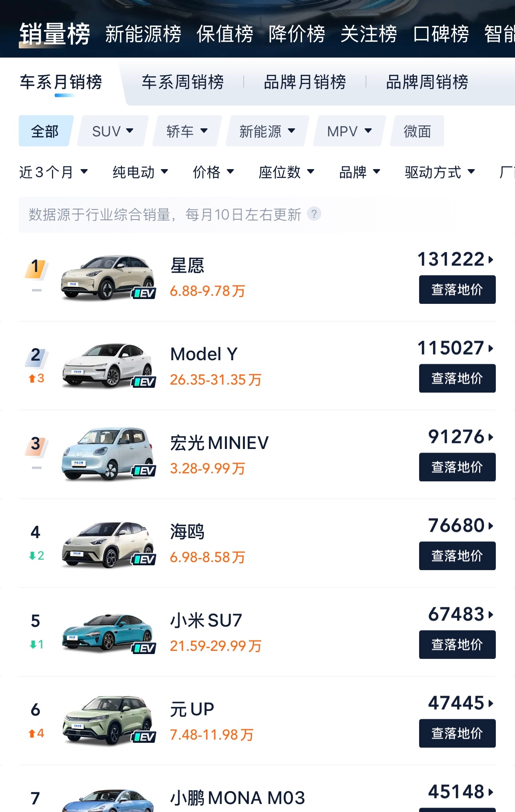The image size is (515, 812).
Task: Tap arrow beside 67483 sales number
Action: click(x=491, y=615)
